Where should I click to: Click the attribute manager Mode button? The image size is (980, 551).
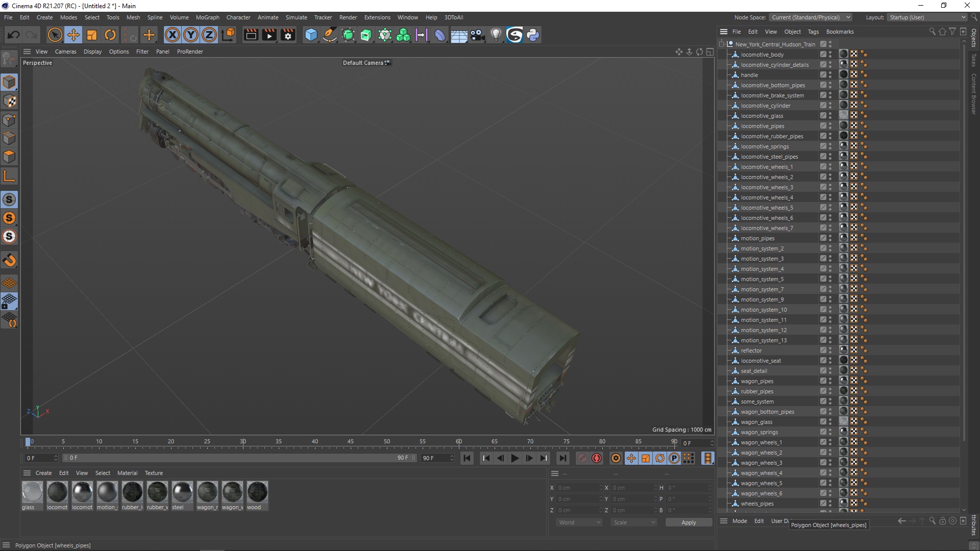[740, 521]
